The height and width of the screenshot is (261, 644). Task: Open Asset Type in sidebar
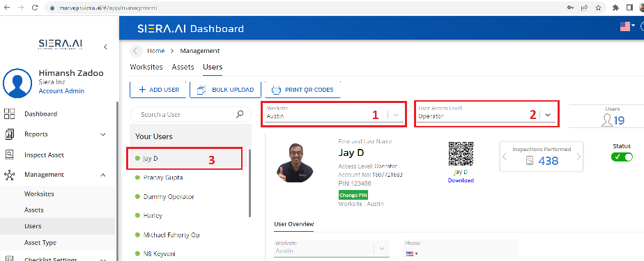coord(40,243)
